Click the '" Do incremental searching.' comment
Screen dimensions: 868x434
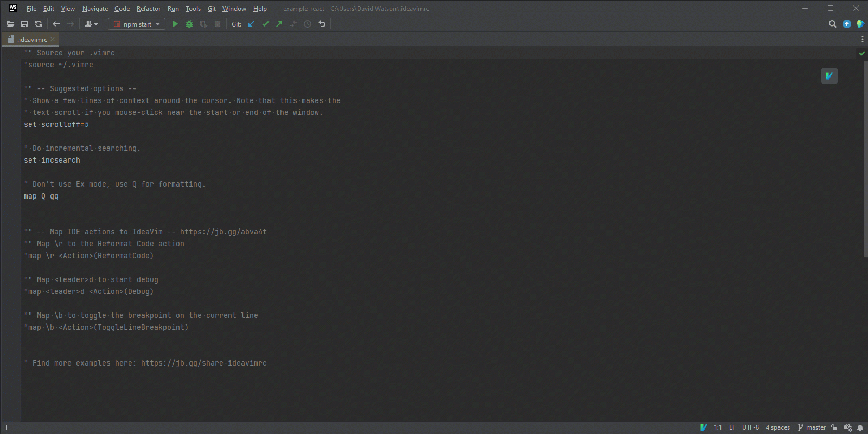click(82, 148)
